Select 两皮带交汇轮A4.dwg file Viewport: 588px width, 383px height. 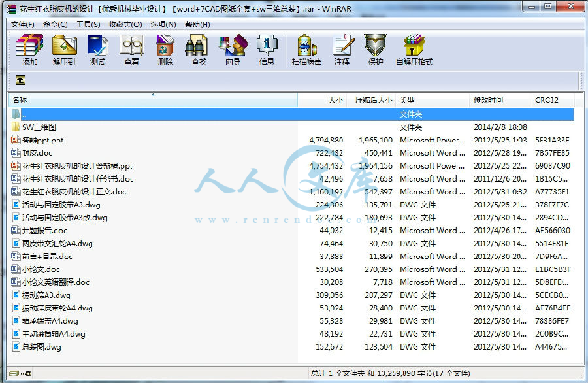click(x=57, y=243)
